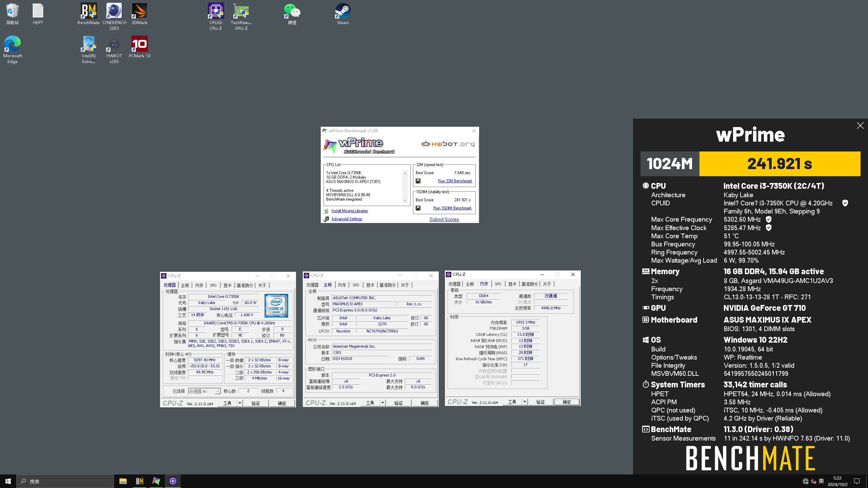
Task: Select SPD tab in processor CPU-Z window
Action: 213,285
